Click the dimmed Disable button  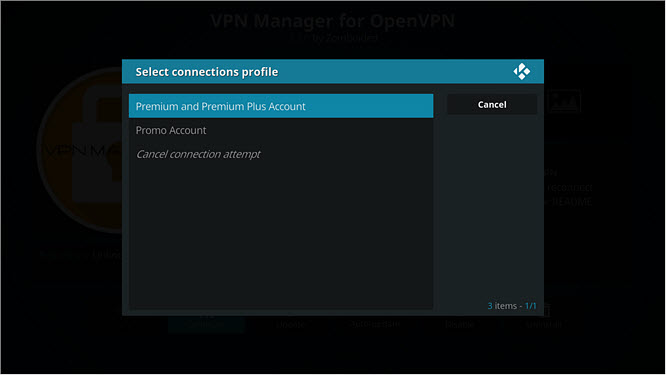coord(460,324)
